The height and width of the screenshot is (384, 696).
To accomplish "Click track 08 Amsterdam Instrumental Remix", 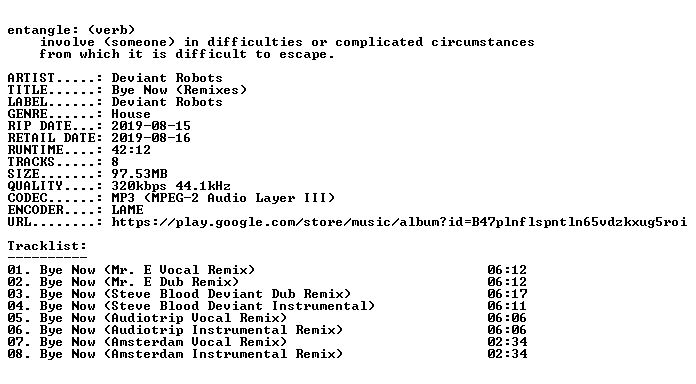I will [x=267, y=354].
